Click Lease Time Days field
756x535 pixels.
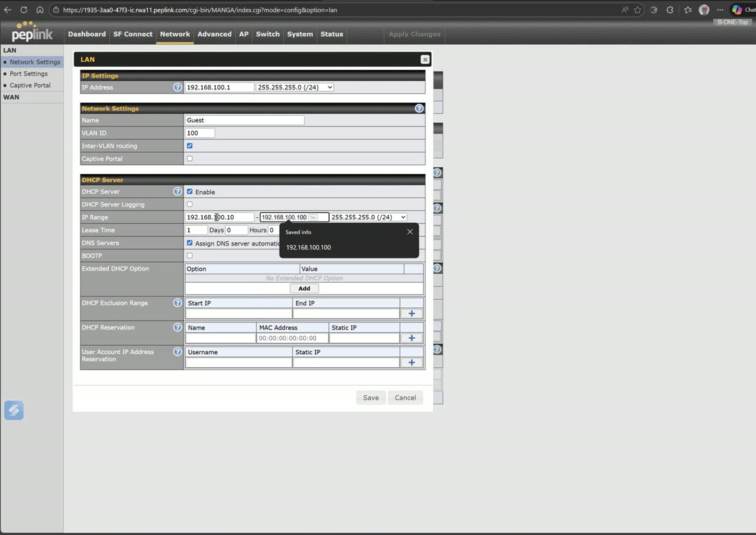[x=197, y=230]
